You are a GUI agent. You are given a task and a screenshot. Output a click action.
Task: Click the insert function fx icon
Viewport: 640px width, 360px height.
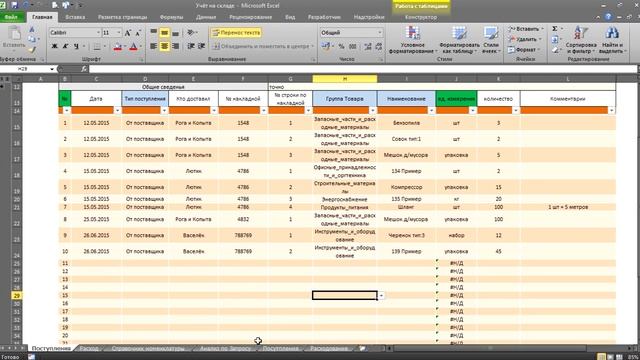(84, 69)
